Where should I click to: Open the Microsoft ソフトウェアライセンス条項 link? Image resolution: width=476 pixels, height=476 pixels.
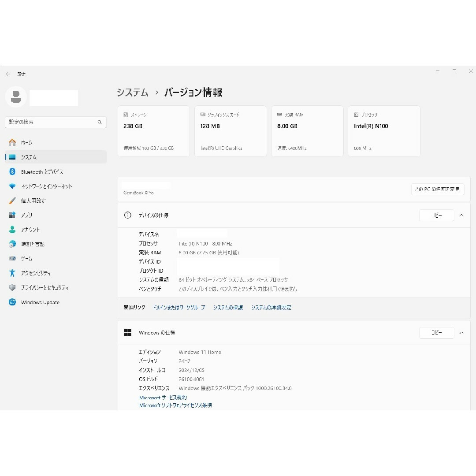175,405
